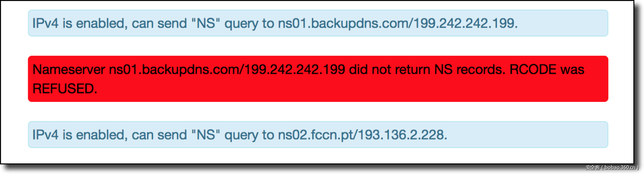Image resolution: width=644 pixels, height=174 pixels.
Task: Click the red Nameserver error alert
Action: [318, 79]
